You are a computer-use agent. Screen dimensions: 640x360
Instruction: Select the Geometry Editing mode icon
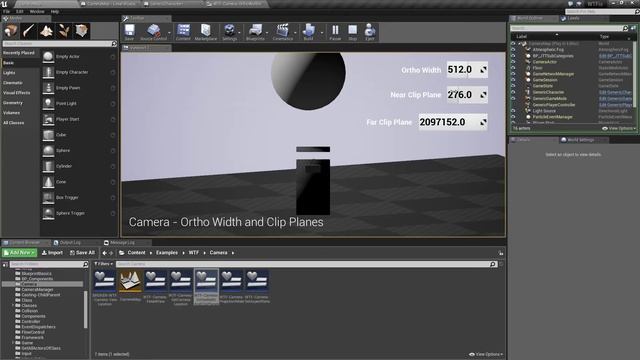[82, 31]
